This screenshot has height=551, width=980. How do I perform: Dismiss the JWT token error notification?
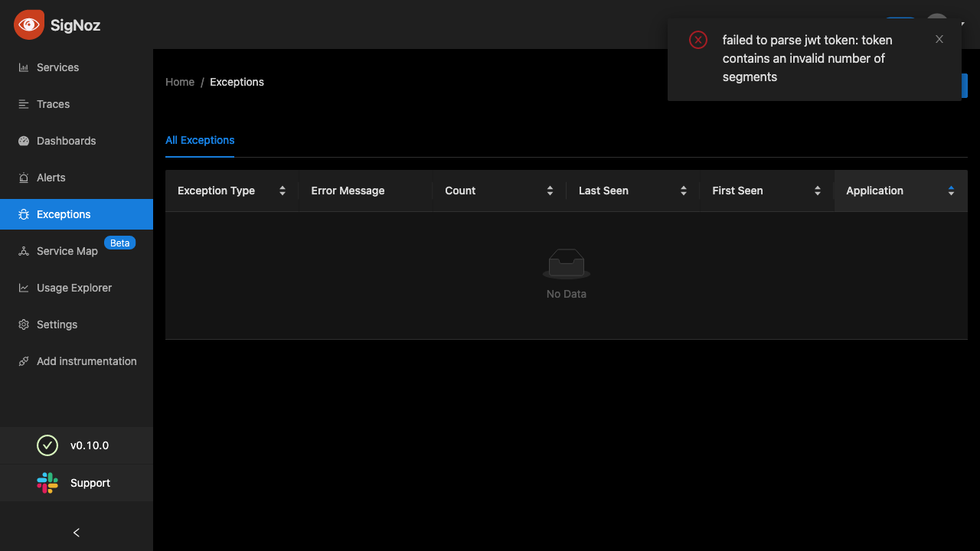[x=939, y=39]
